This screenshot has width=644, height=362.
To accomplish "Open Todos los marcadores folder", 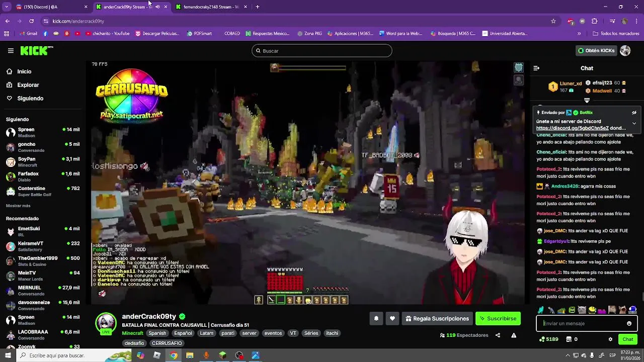I will tap(616, 34).
